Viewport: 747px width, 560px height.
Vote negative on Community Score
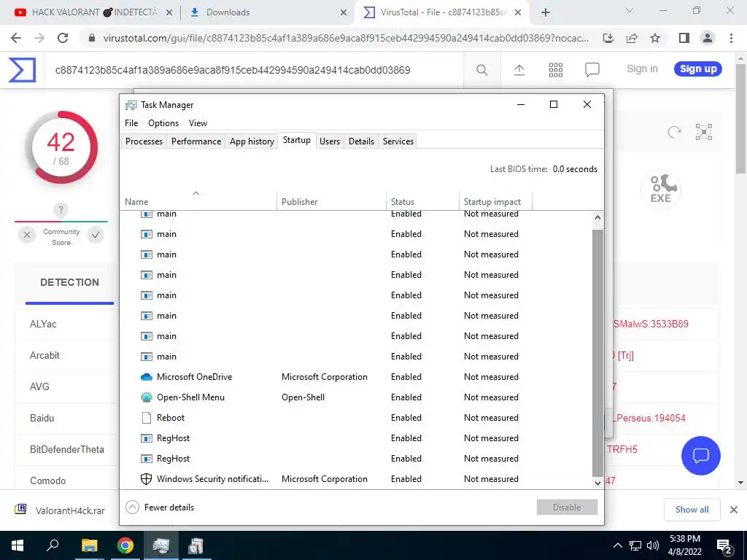(27, 235)
